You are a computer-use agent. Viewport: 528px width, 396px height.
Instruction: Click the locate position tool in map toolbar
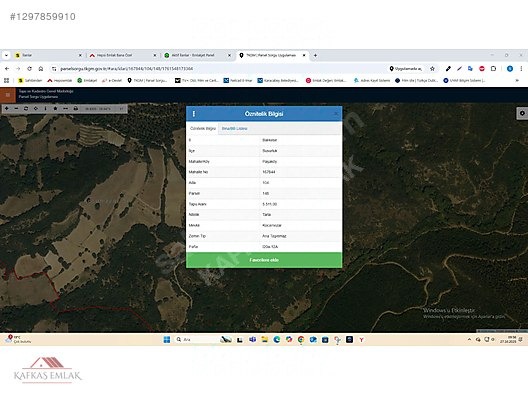36,108
